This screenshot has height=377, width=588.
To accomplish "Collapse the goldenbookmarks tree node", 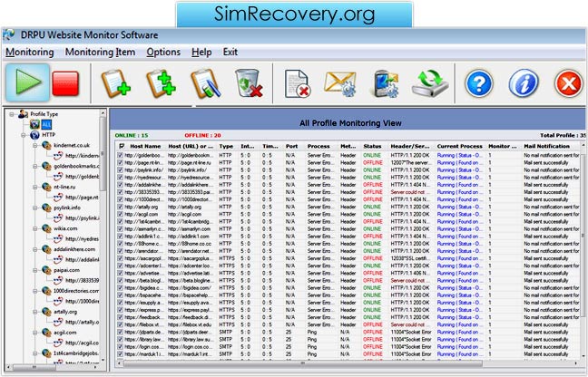I will 35,166.
